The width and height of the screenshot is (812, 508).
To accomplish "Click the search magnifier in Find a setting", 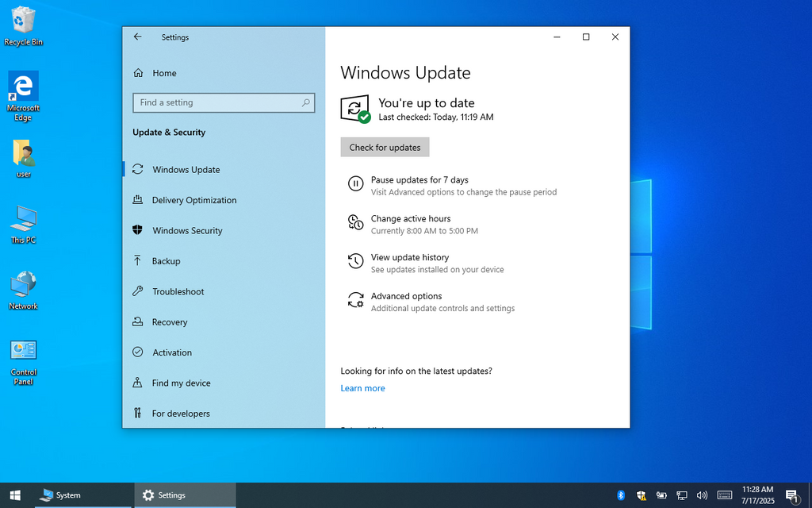I will (x=305, y=103).
